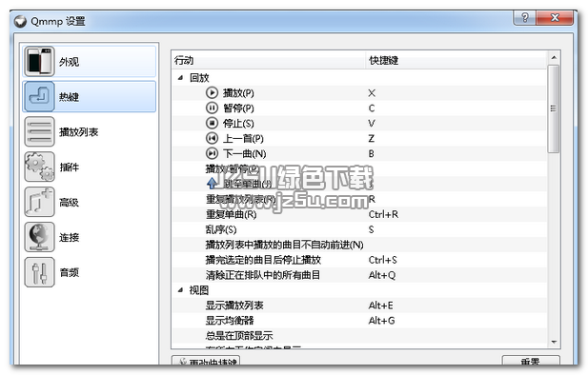Click the 更改快捷键 change shortcut button
The image size is (588, 375).
(x=206, y=361)
